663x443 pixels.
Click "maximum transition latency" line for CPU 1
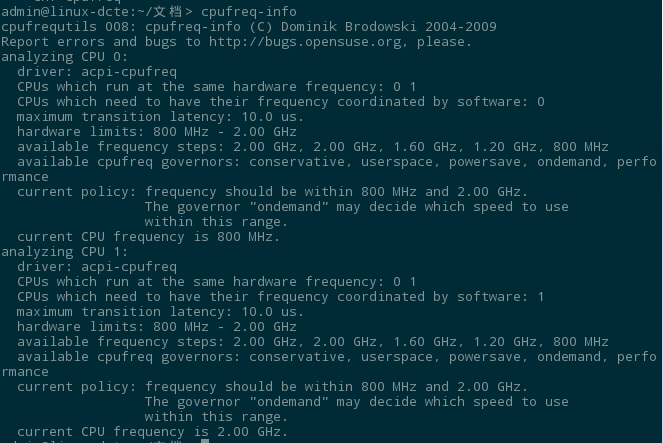pyautogui.click(x=161, y=312)
